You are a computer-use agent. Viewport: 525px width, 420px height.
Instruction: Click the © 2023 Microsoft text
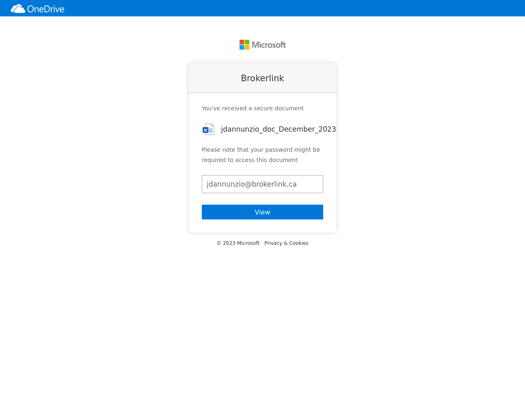tap(238, 243)
